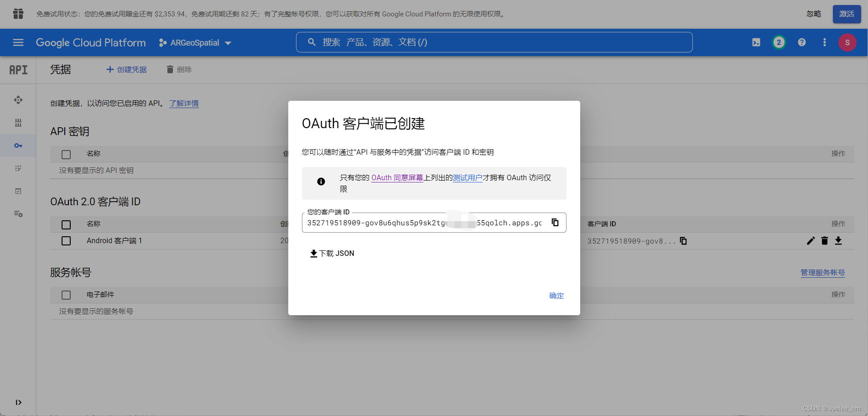
Task: Select the credentials key icon in sidebar
Action: (x=18, y=146)
